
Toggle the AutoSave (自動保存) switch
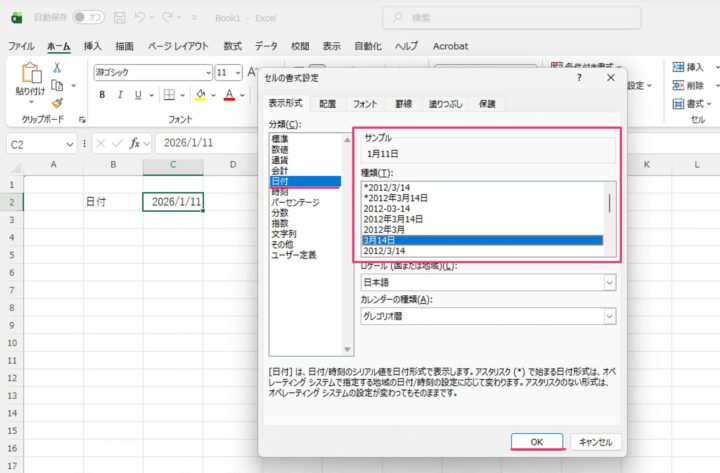click(89, 17)
